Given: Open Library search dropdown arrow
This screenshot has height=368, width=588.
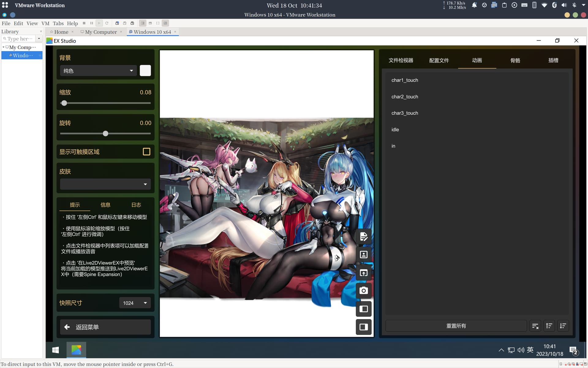Looking at the screenshot, I should pyautogui.click(x=39, y=39).
